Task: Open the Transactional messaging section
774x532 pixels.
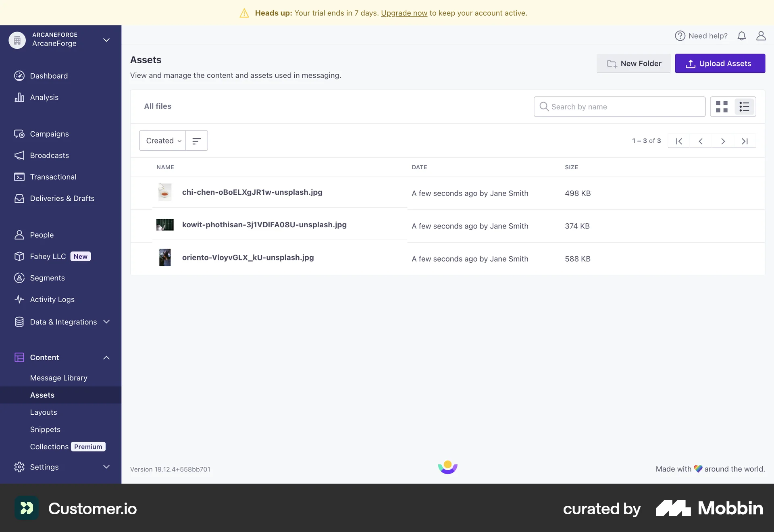Action: [53, 177]
